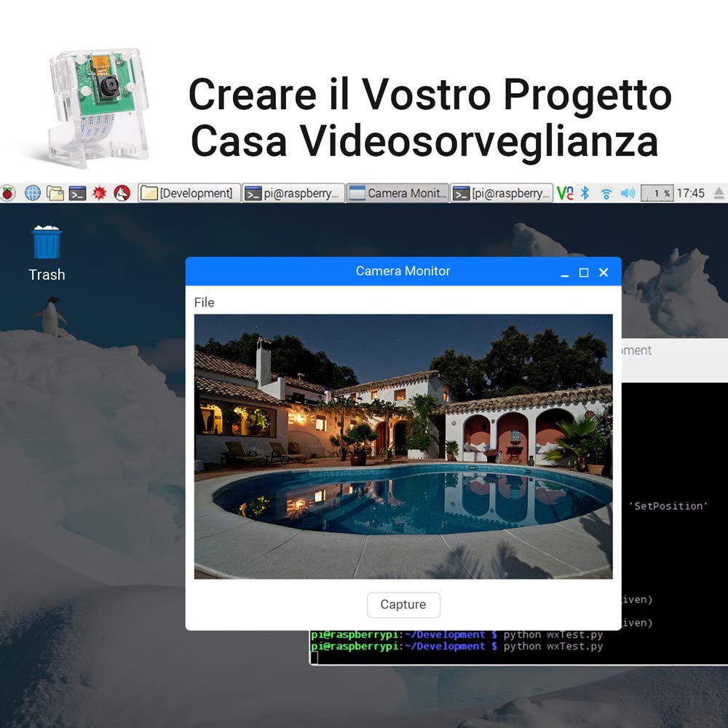728x728 pixels.
Task: Launch the web browser globe icon
Action: (x=33, y=193)
